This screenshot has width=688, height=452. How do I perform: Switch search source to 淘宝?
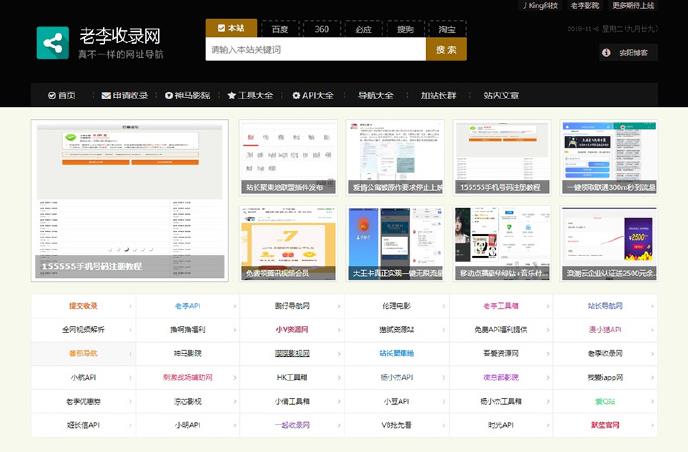click(x=447, y=29)
